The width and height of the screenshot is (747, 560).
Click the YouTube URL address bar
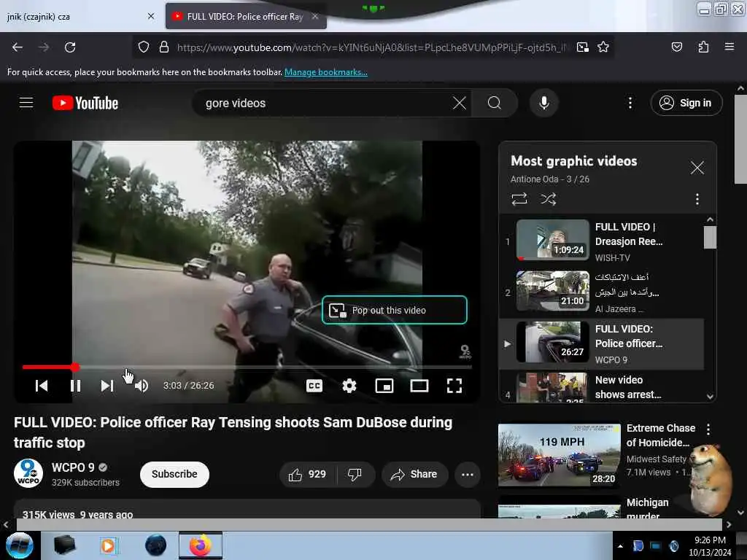371,47
